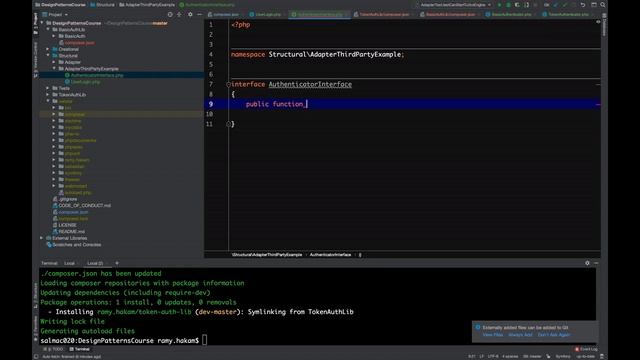The image size is (640, 360).
Task: Add new terminal session with plus icon
Action: [117, 263]
